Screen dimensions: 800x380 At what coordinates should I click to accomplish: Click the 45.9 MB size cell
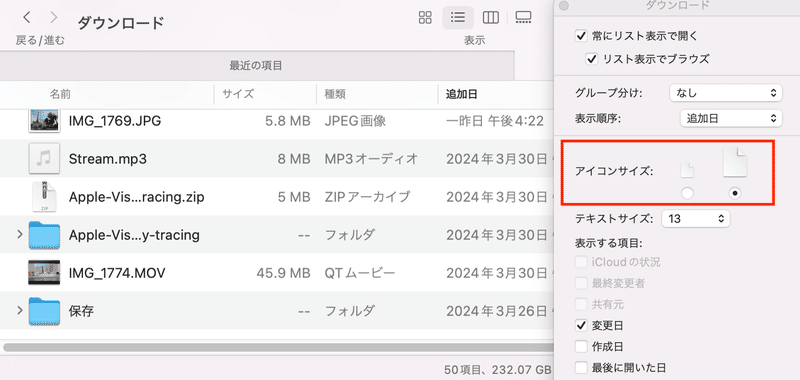pyautogui.click(x=283, y=273)
